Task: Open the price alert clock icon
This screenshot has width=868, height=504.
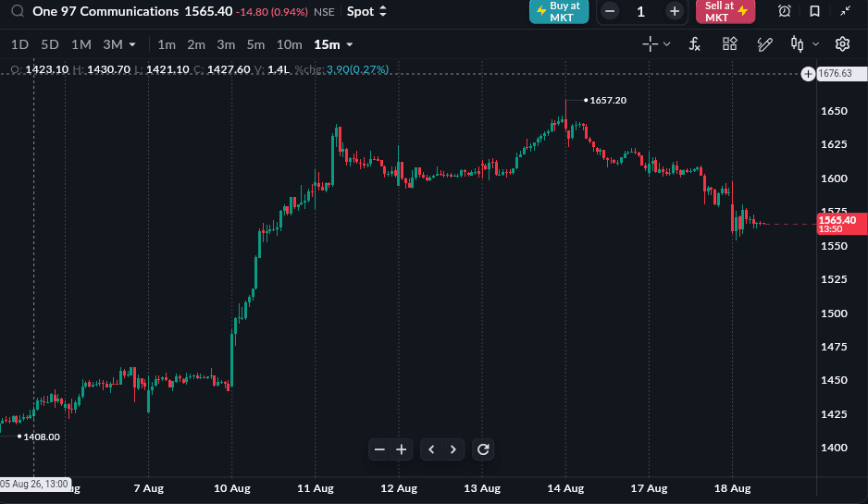Action: click(x=785, y=11)
